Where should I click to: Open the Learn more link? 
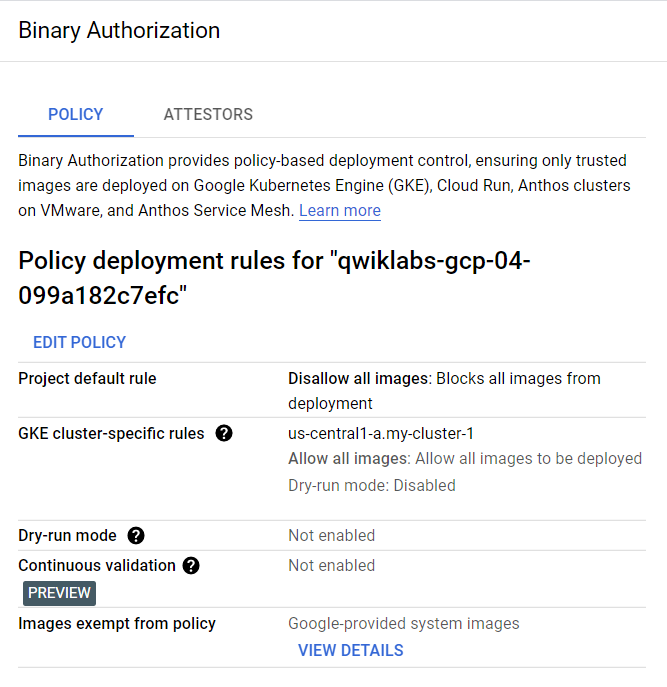(x=340, y=211)
